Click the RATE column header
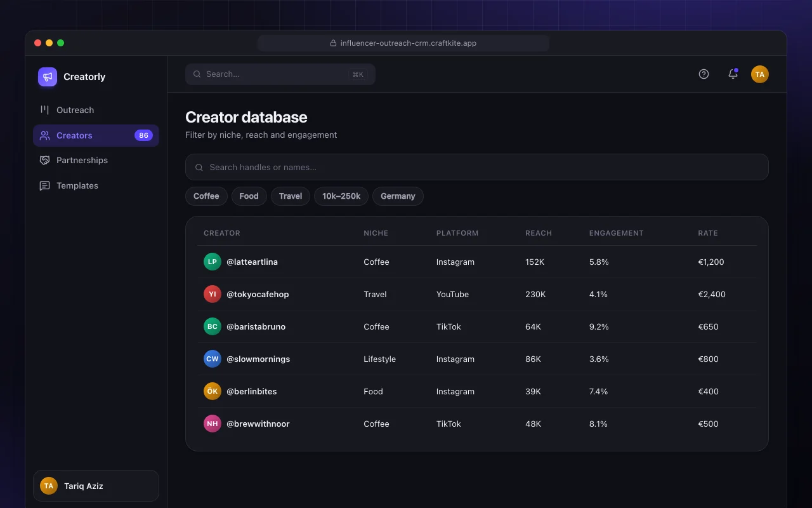Image resolution: width=812 pixels, height=508 pixels. coord(708,233)
